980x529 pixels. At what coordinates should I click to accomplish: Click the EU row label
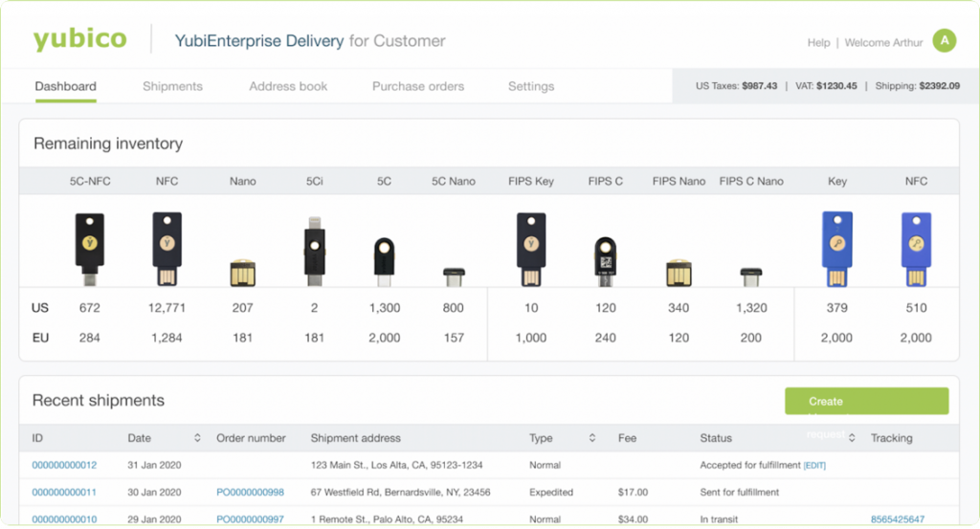(40, 338)
